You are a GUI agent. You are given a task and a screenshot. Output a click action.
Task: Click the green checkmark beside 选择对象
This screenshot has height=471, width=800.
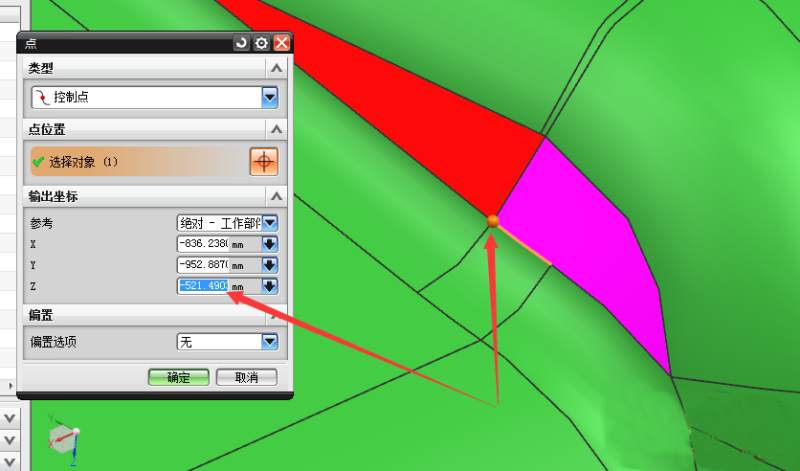point(38,161)
